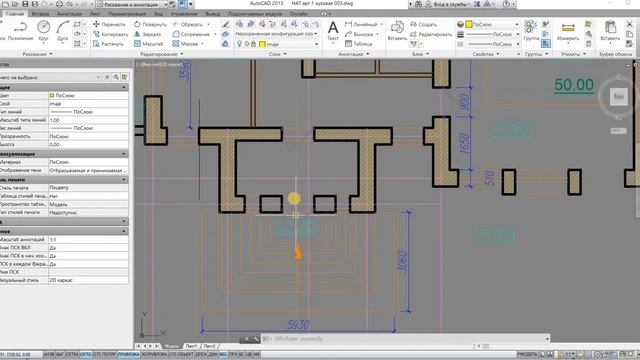
Task: Toggle ДИН dynamic input in status bar
Action: (x=213, y=355)
